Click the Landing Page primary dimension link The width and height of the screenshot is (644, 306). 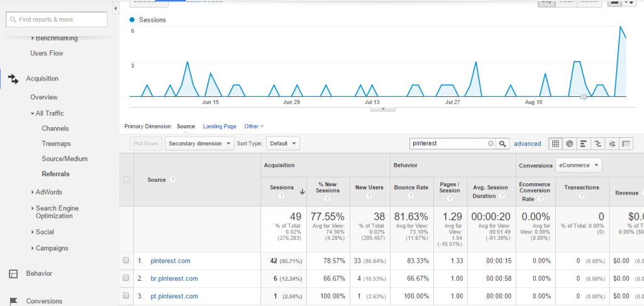click(219, 127)
